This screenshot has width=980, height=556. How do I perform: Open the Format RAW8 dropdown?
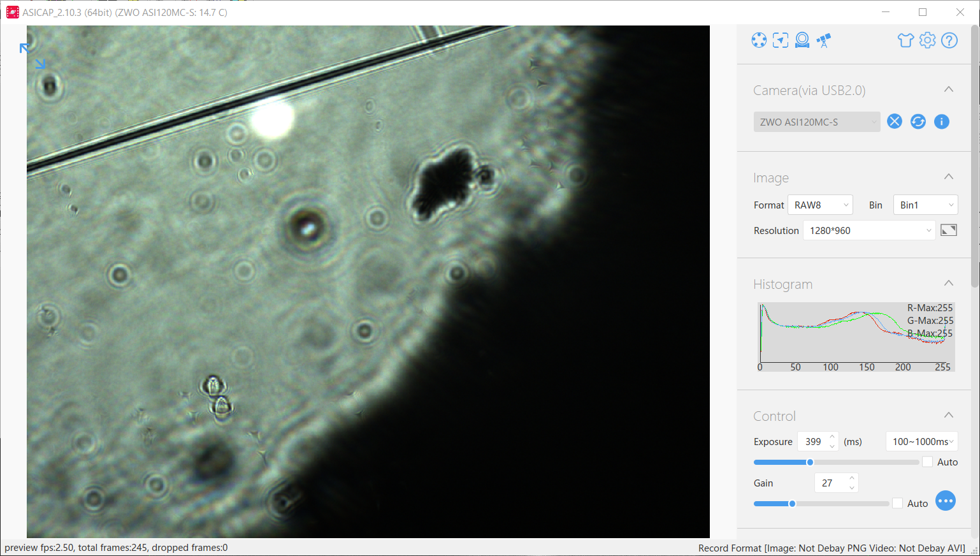click(x=821, y=205)
